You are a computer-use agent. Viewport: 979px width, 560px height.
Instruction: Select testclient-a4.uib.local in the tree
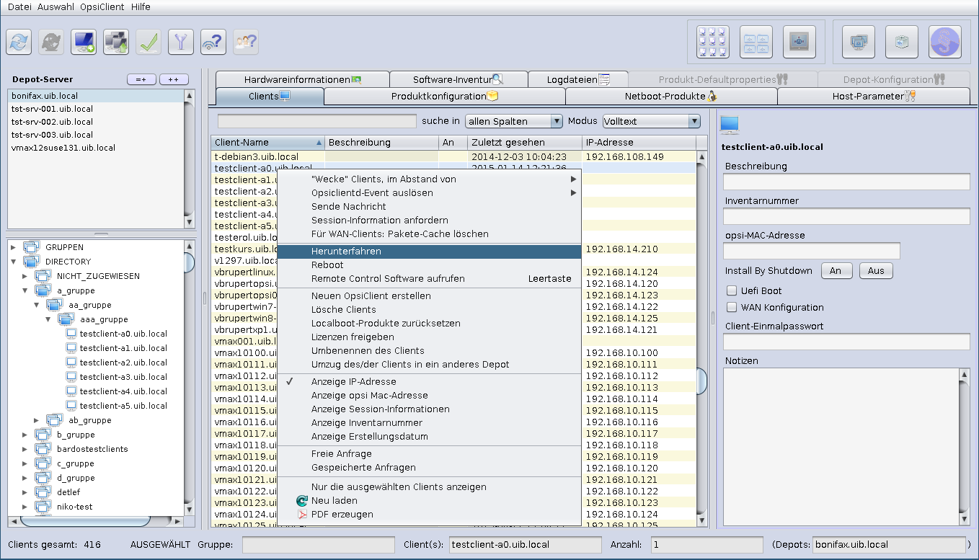[123, 391]
